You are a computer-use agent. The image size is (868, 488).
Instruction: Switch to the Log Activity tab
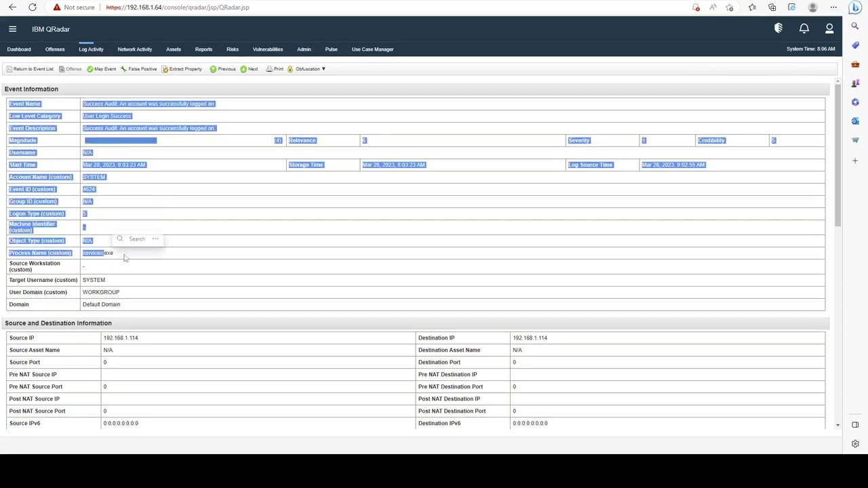[x=91, y=49]
